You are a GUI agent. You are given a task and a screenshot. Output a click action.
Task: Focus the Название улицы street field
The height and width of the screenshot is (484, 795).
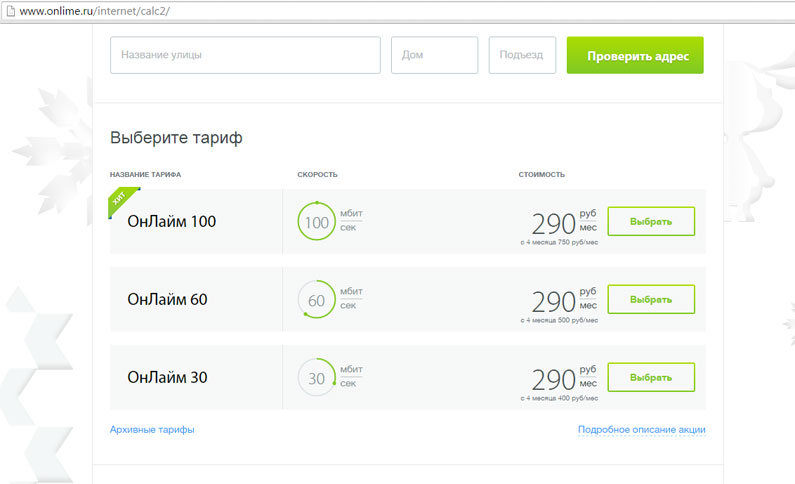(245, 55)
